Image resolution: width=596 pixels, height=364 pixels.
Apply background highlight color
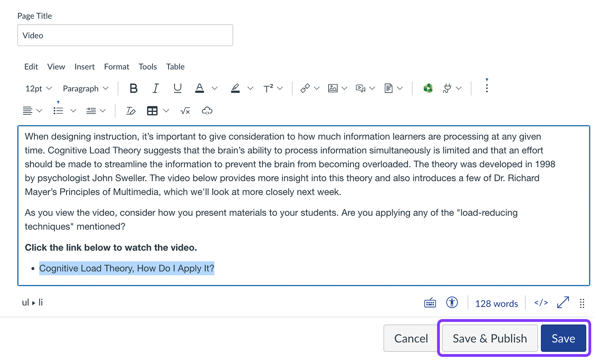click(235, 88)
